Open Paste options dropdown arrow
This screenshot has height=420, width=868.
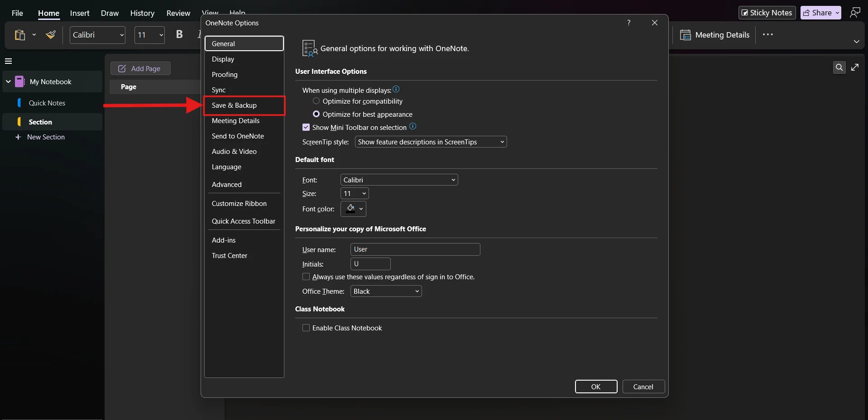[34, 35]
